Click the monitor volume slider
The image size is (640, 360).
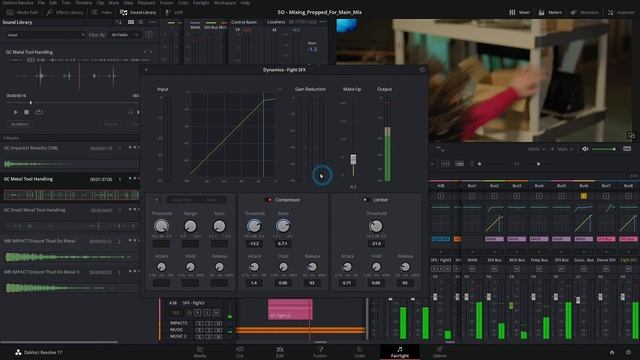click(604, 149)
